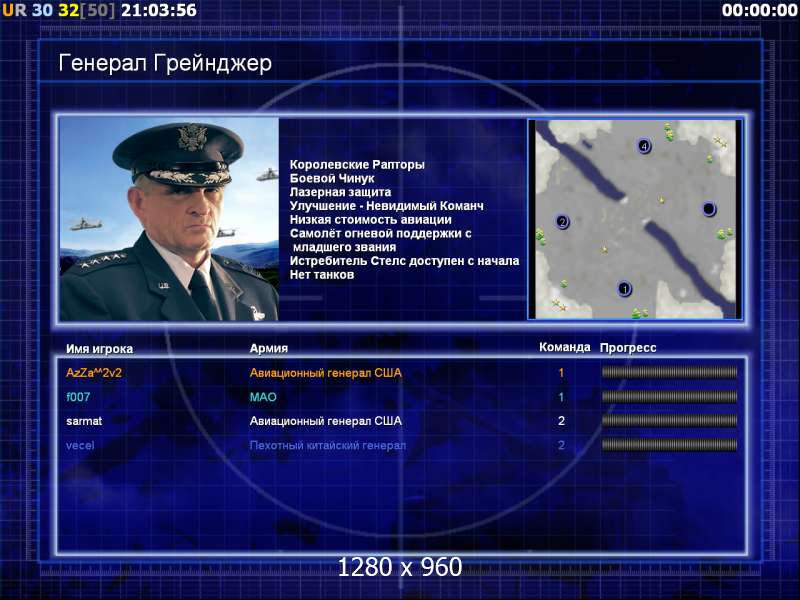Click start position marker 4 on the minimap
The width and height of the screenshot is (800, 600).
point(644,146)
